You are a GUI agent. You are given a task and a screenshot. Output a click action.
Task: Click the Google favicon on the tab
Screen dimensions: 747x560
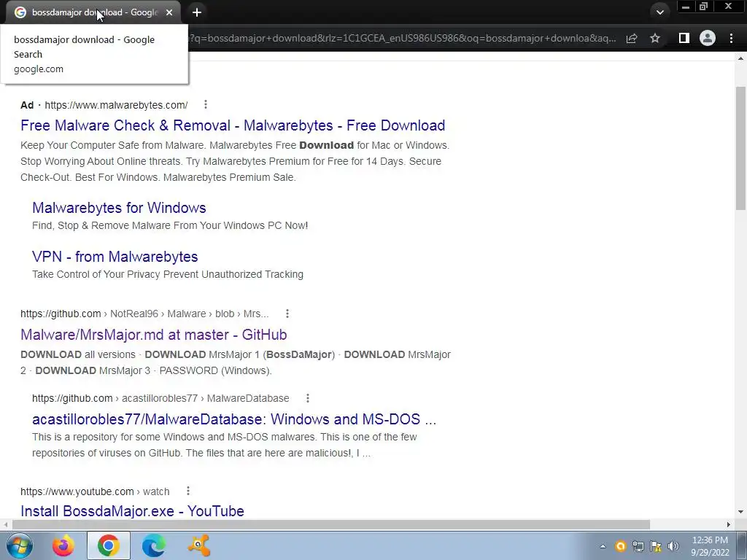(x=20, y=12)
